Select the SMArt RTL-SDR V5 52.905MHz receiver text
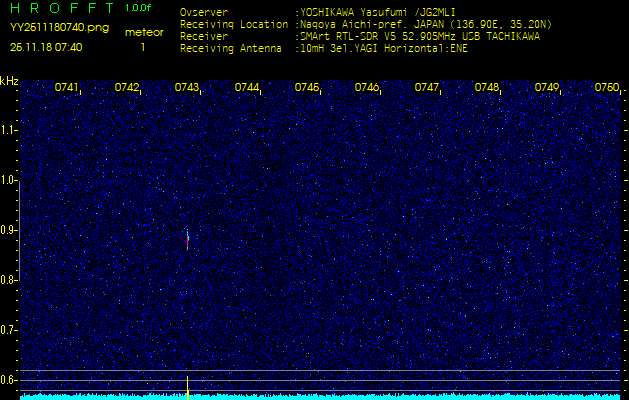 point(420,37)
